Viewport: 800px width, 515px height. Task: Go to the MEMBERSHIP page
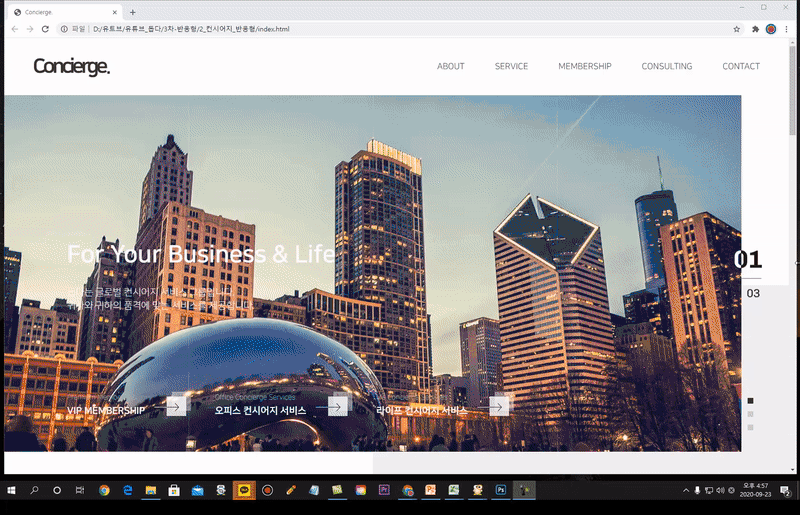[x=585, y=66]
